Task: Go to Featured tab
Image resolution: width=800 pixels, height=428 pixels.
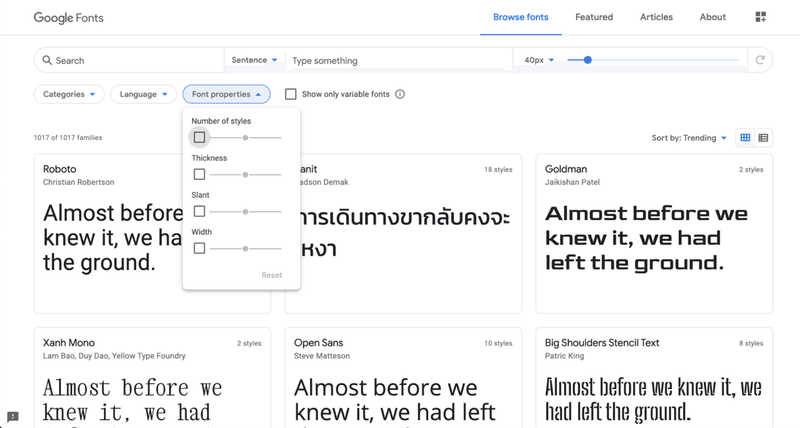Action: [x=594, y=17]
